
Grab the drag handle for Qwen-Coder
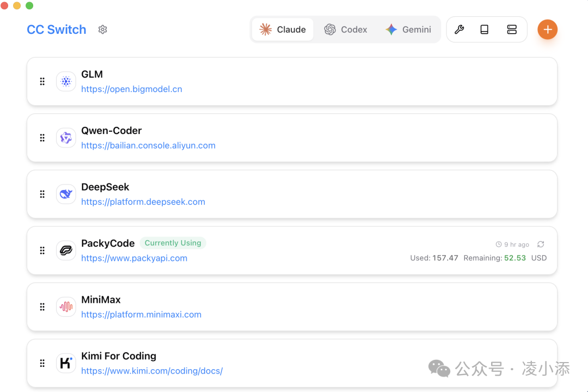[x=42, y=138]
